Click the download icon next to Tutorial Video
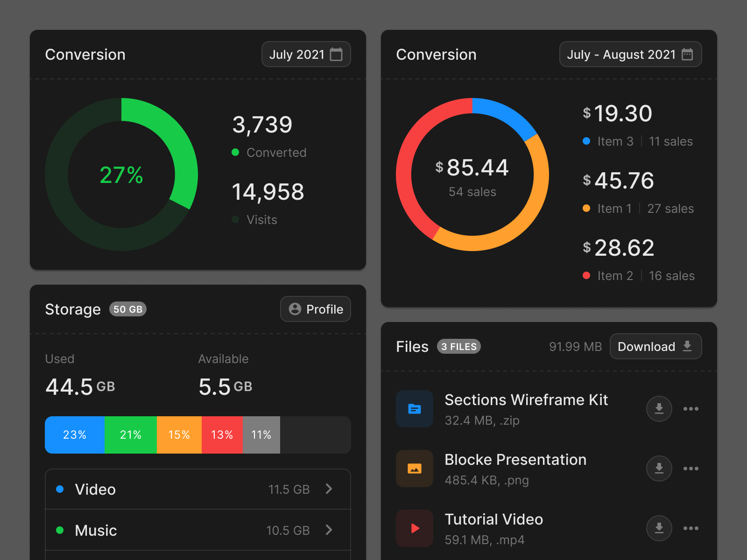 659,529
